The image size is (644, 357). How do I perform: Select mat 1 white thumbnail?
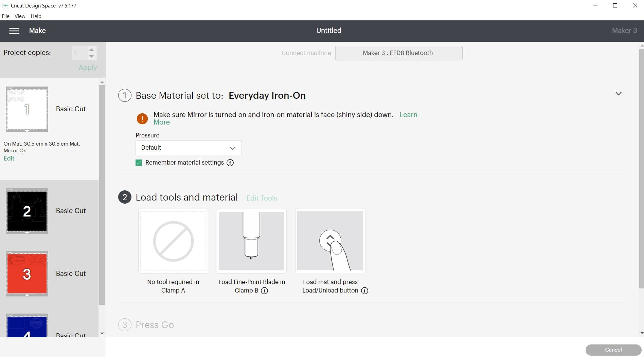tap(27, 109)
